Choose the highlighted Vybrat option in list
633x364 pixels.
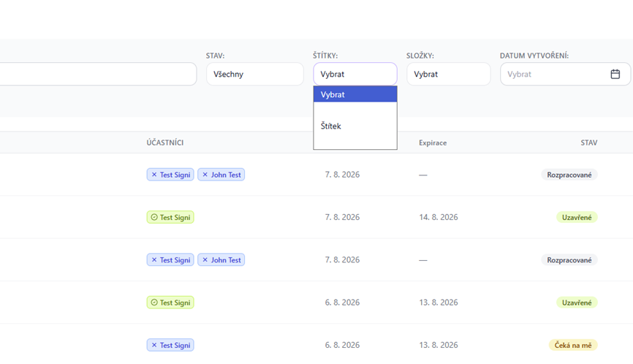(355, 94)
